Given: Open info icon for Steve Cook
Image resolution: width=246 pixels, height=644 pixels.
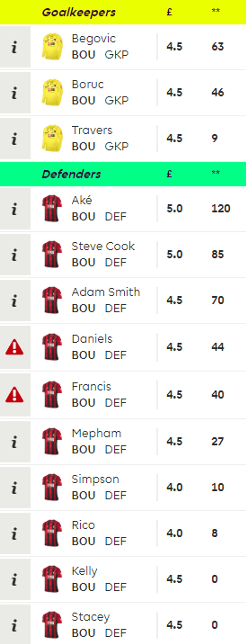Looking at the screenshot, I should [x=15, y=255].
